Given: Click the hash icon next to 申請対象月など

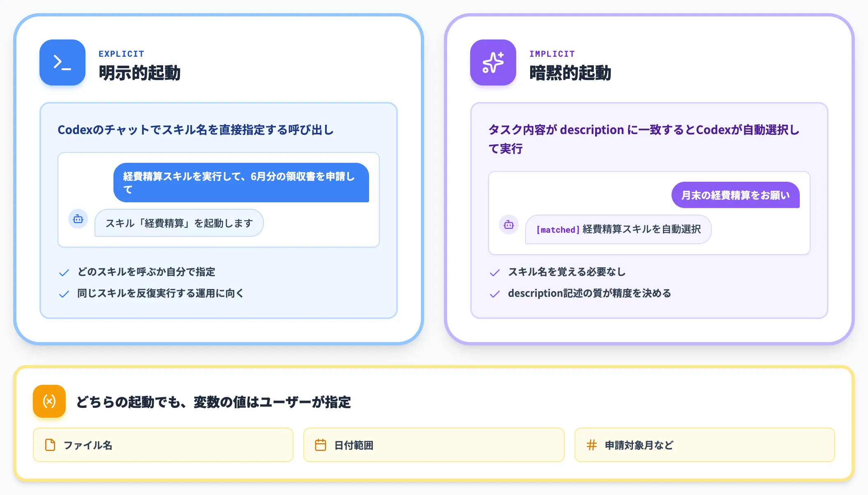Looking at the screenshot, I should click(592, 445).
